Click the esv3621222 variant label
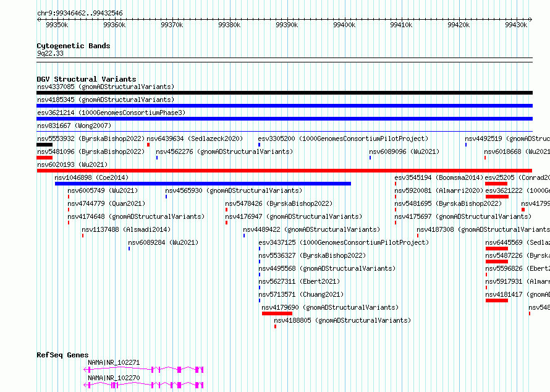The width and height of the screenshot is (550, 392). pos(517,190)
